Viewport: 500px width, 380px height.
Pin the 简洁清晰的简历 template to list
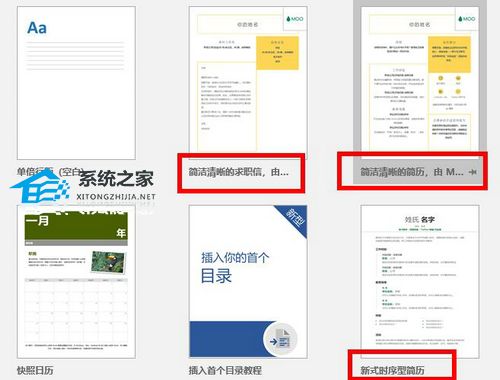click(x=472, y=172)
